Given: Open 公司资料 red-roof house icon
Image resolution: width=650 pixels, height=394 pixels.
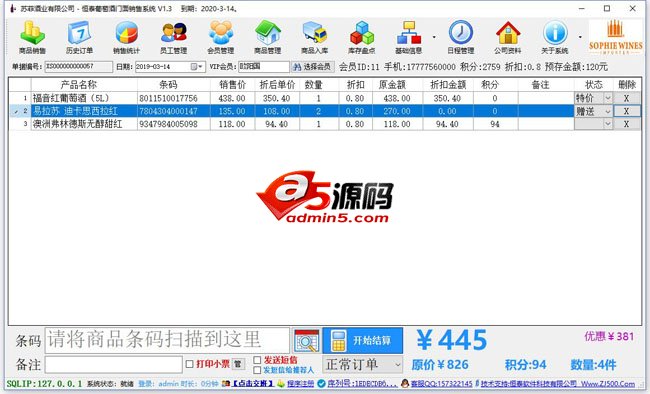Looking at the screenshot, I should (508, 37).
